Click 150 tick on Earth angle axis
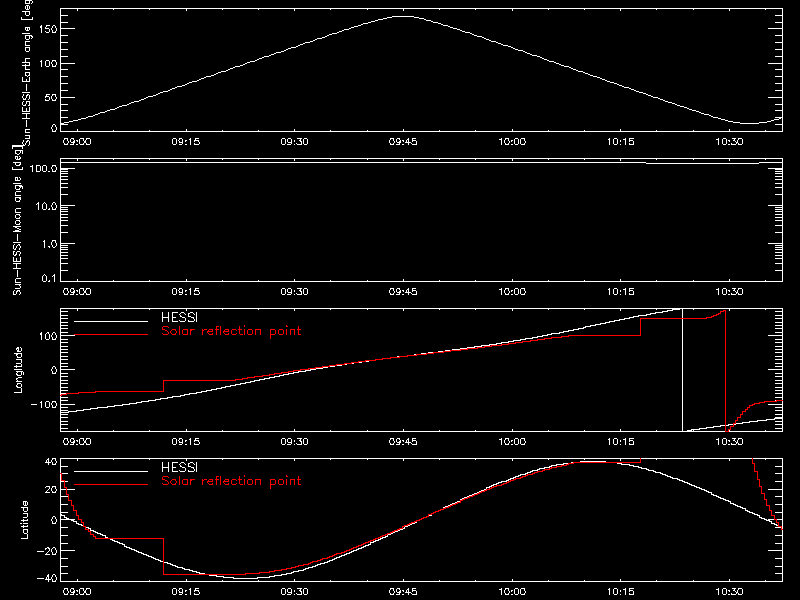 pos(48,29)
